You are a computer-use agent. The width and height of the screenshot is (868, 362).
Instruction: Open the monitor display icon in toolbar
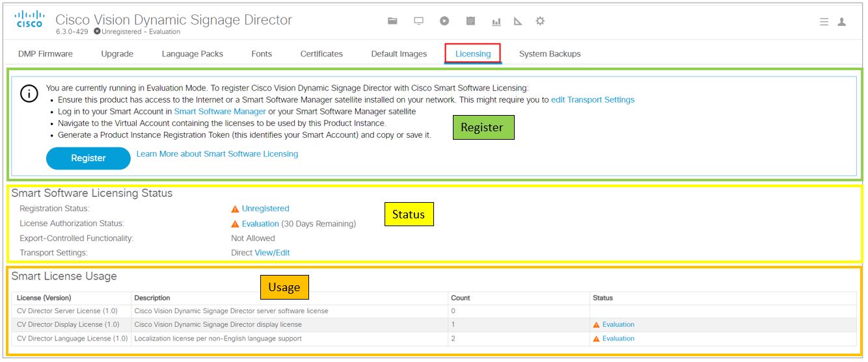pyautogui.click(x=419, y=21)
